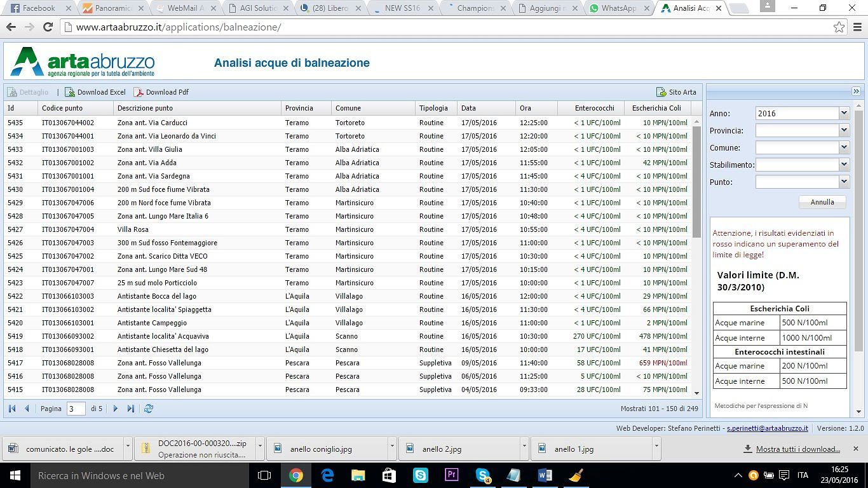Jump to the last results page
Screen dimensions: 868x488
(130, 409)
